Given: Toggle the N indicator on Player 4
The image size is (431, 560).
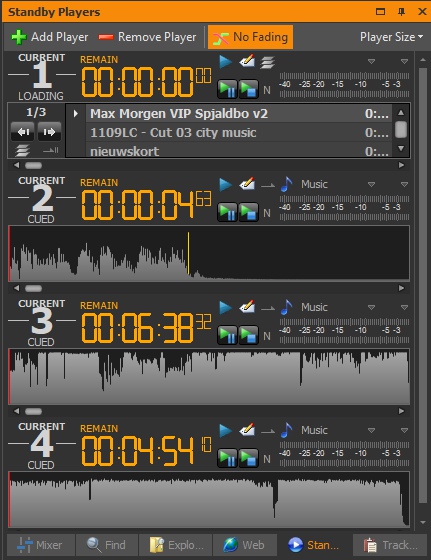Looking at the screenshot, I should 267,460.
